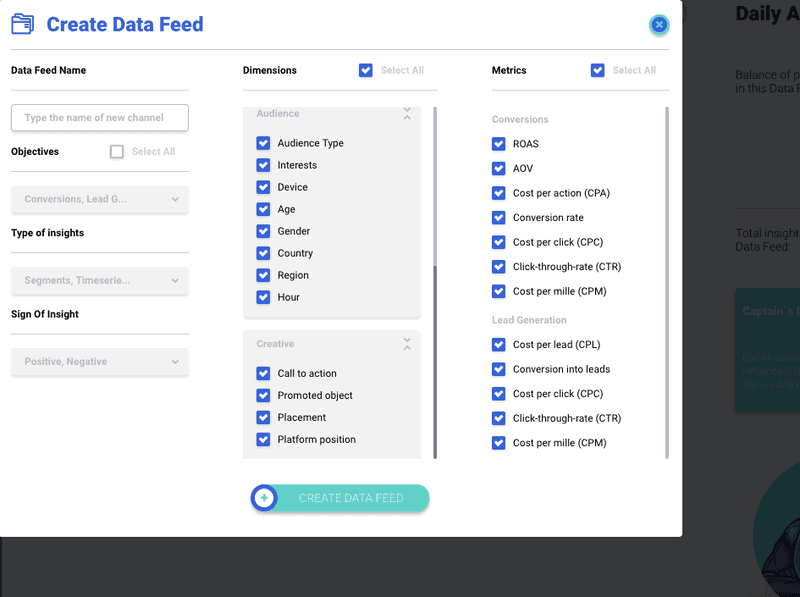Image resolution: width=800 pixels, height=597 pixels.
Task: Deselect Cost per lead (CPL) metric
Action: [x=499, y=345]
